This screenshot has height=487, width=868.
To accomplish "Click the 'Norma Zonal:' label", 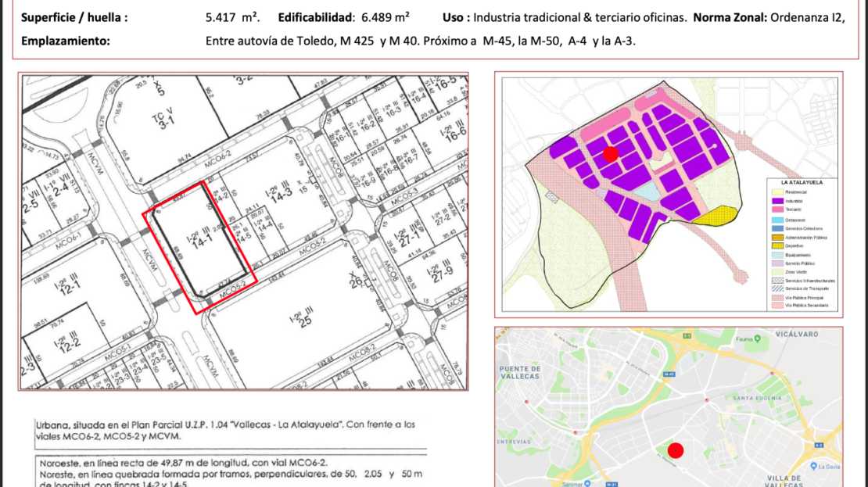I will pyautogui.click(x=730, y=18).
